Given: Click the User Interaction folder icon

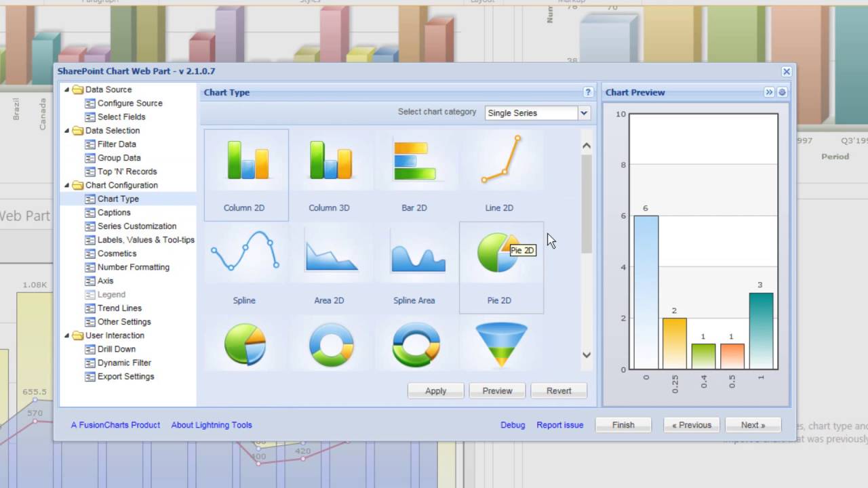Looking at the screenshot, I should pyautogui.click(x=77, y=335).
